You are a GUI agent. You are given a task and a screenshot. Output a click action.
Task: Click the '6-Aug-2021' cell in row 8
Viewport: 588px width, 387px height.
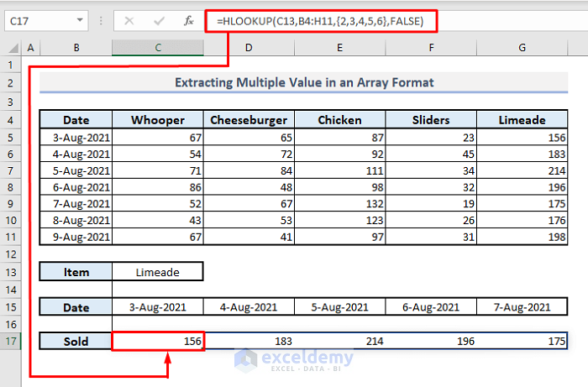[76, 187]
